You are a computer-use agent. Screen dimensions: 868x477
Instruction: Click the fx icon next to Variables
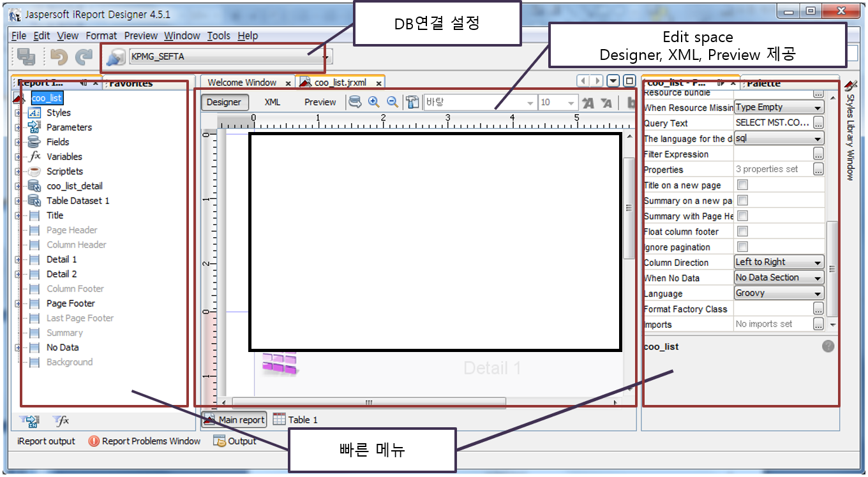pyautogui.click(x=34, y=157)
